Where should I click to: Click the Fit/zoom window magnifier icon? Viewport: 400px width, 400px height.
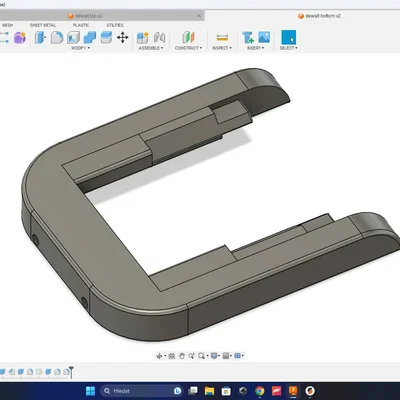[x=201, y=356]
